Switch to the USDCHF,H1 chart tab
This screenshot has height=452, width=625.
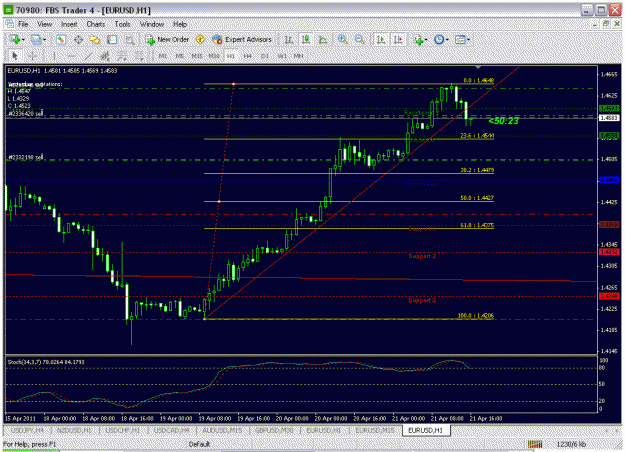[x=122, y=430]
